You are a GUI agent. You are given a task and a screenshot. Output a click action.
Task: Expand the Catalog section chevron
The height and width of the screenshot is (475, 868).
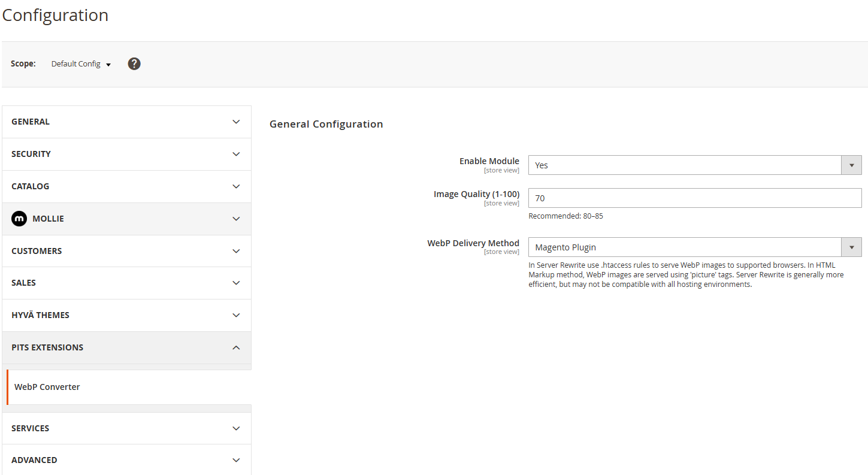(x=236, y=186)
